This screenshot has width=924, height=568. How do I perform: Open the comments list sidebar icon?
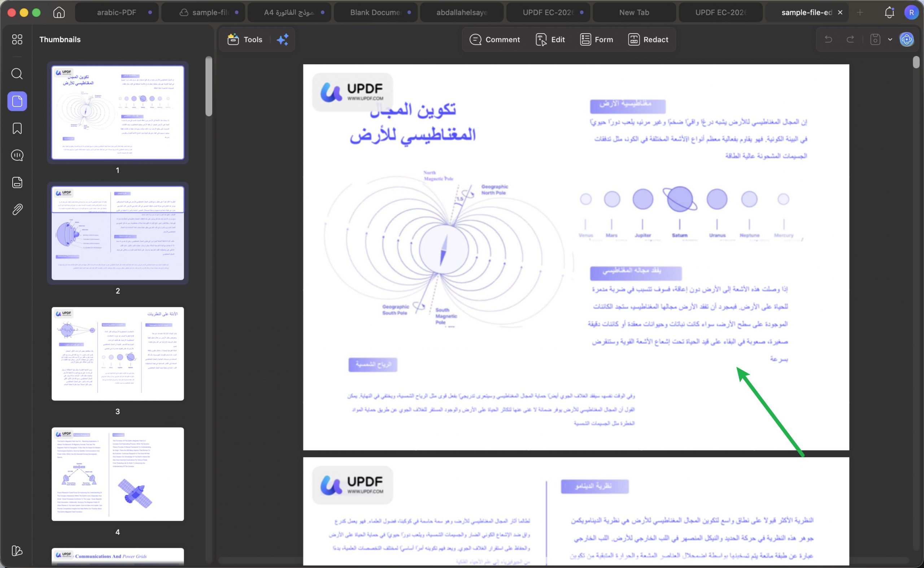click(17, 155)
